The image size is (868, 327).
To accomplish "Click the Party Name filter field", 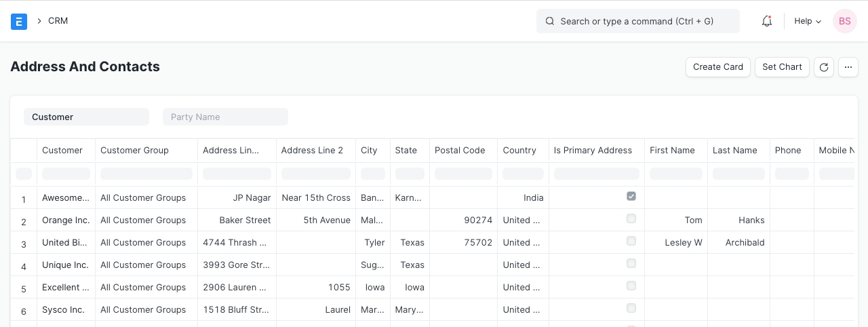I will point(225,117).
